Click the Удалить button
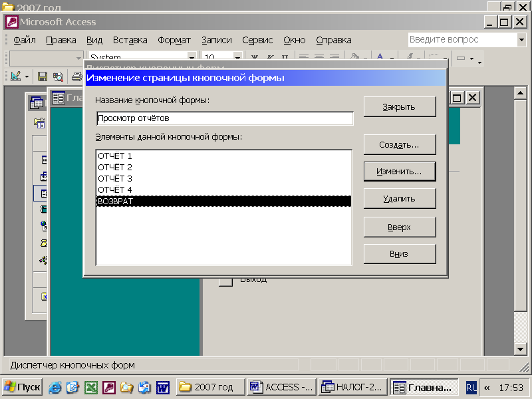 [x=400, y=198]
